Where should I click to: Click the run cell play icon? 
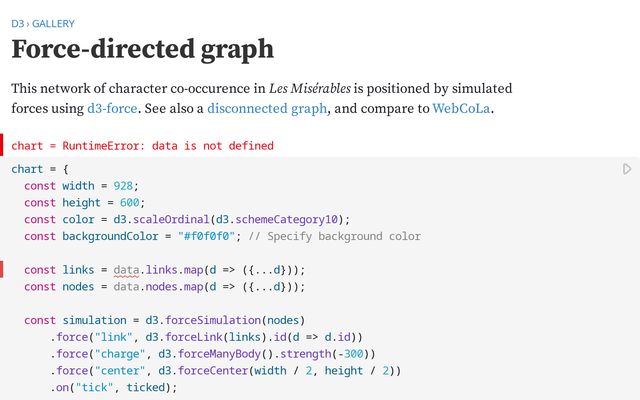pos(627,169)
